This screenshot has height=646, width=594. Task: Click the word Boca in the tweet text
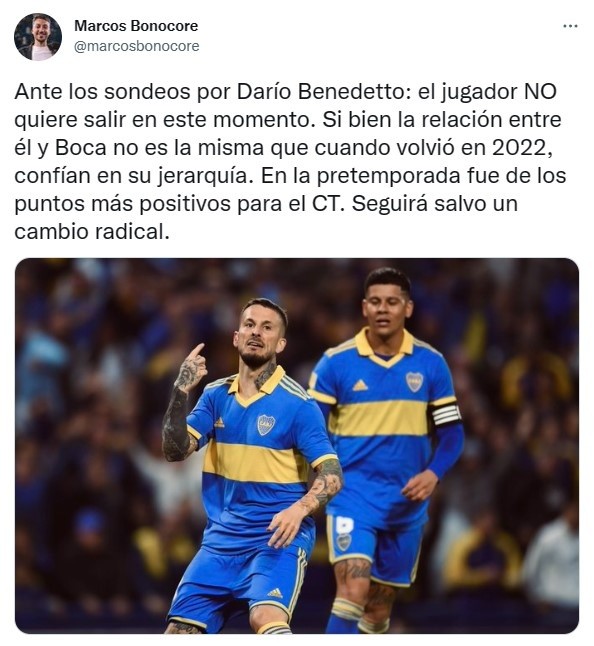[81, 147]
